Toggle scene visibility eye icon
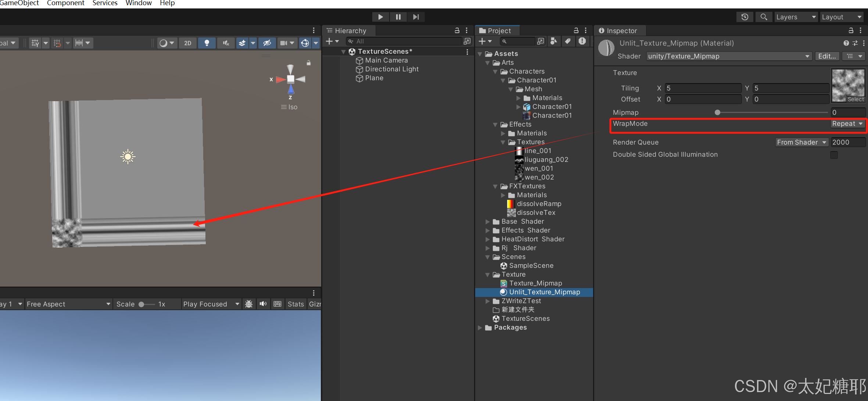 coord(267,43)
